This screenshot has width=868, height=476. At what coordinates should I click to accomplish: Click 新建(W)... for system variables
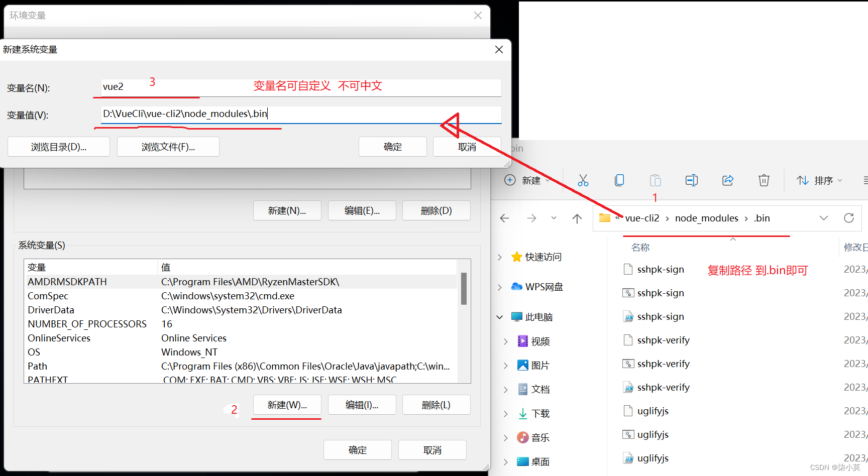(x=287, y=405)
